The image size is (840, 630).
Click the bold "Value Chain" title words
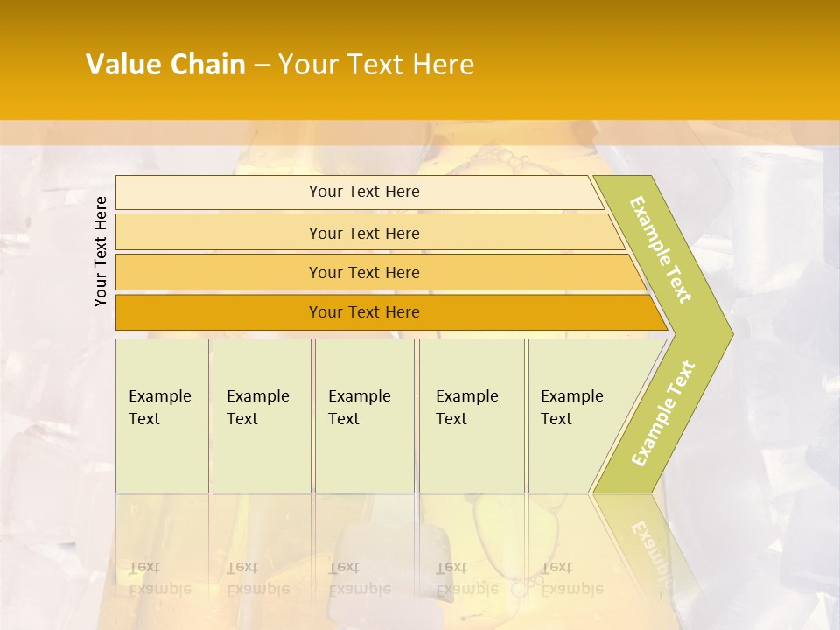(165, 65)
